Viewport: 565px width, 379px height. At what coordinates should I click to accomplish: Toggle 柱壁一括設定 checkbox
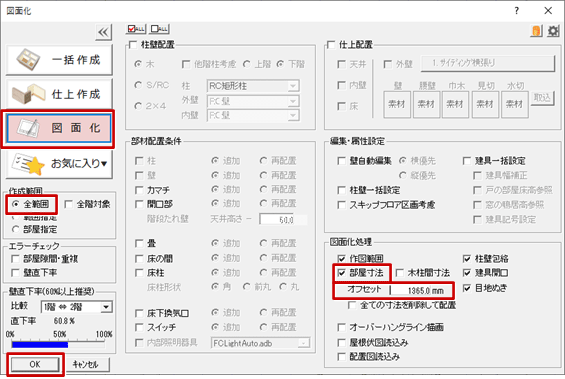click(x=342, y=190)
